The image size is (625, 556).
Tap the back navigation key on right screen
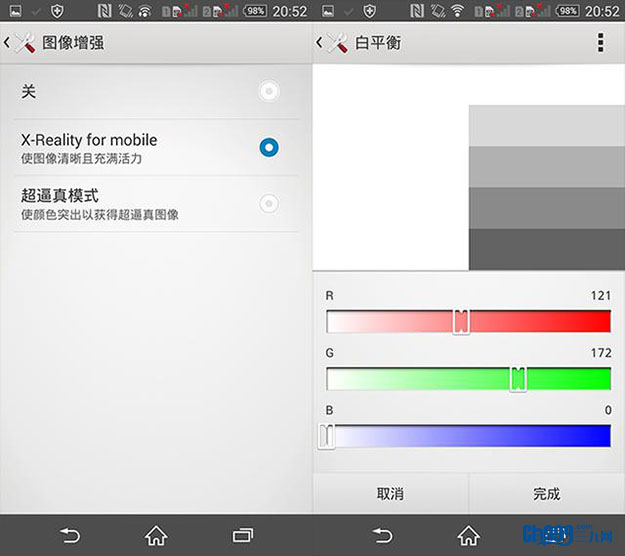(382, 535)
